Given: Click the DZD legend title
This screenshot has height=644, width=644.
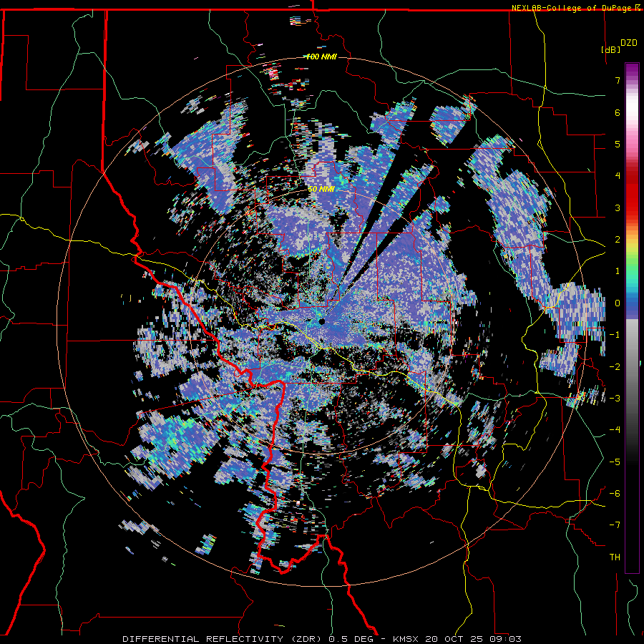Looking at the screenshot, I should click(x=629, y=43).
